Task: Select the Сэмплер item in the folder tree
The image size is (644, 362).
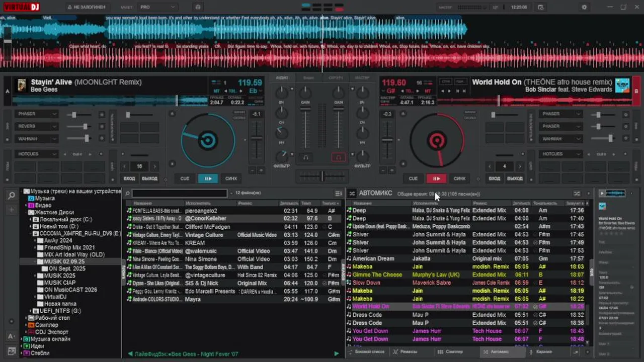Action: (x=46, y=325)
